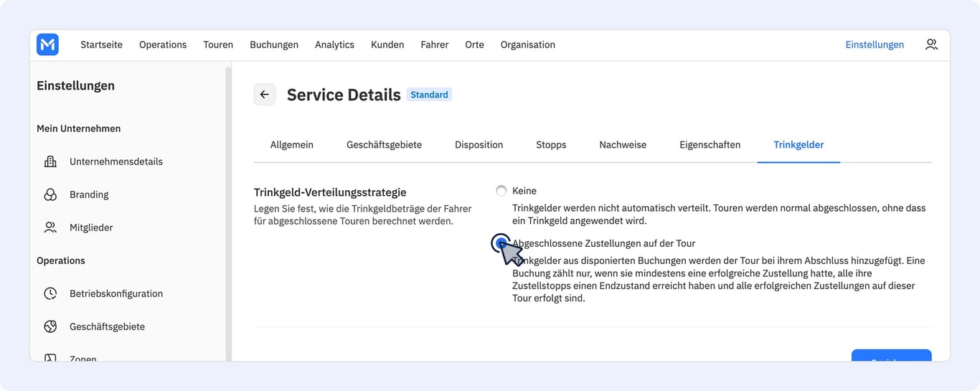Click the Branding icon in sidebar
980x391 pixels.
pyautogui.click(x=50, y=194)
